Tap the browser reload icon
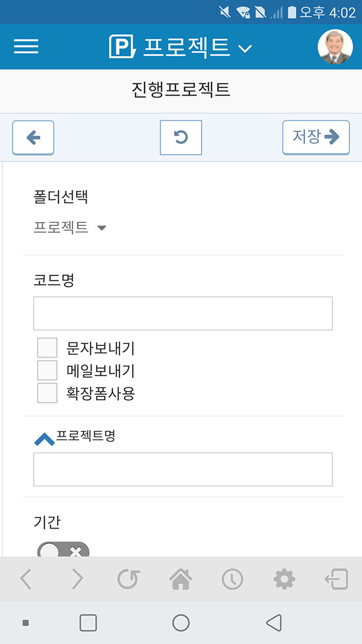Image resolution: width=362 pixels, height=644 pixels. click(x=128, y=579)
